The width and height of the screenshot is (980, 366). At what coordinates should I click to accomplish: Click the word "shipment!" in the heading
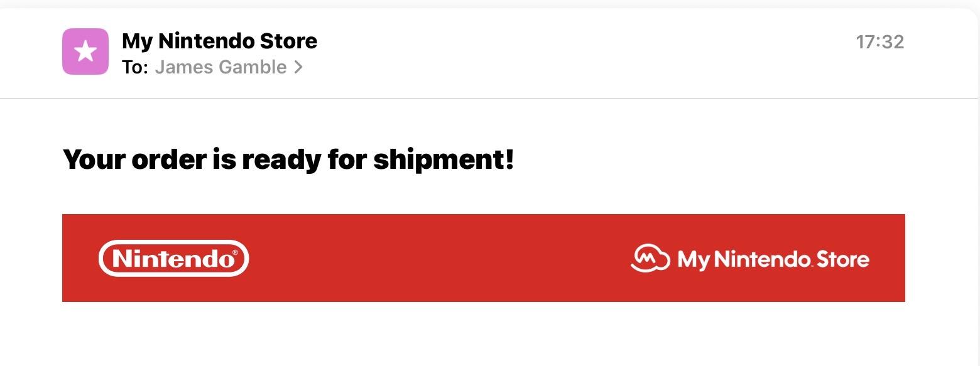coord(444,161)
